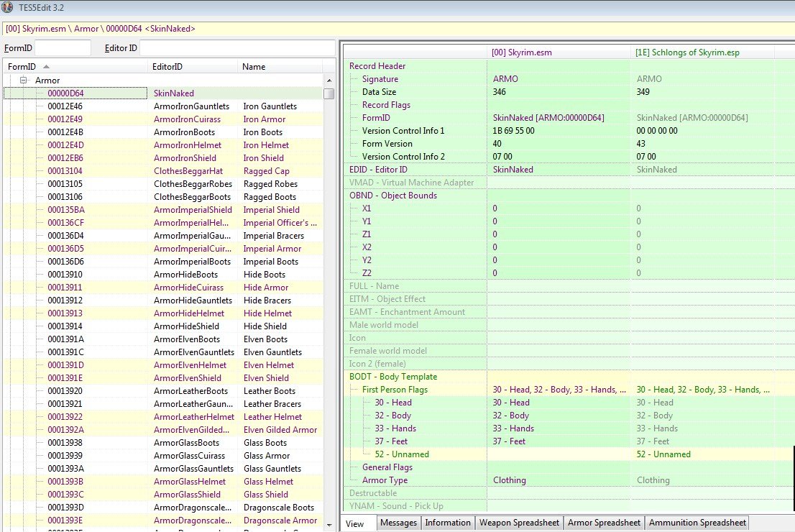795x532 pixels.
Task: Select record 000135BA ArmorImperialShield
Action: [163, 210]
